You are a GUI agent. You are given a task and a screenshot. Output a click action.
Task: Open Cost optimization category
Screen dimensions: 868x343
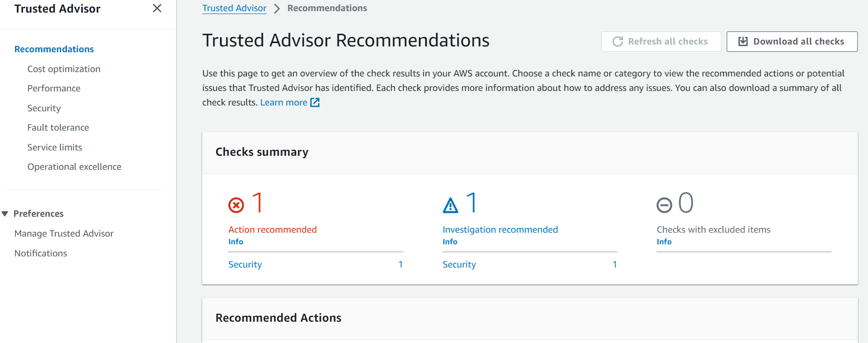pyautogui.click(x=64, y=69)
